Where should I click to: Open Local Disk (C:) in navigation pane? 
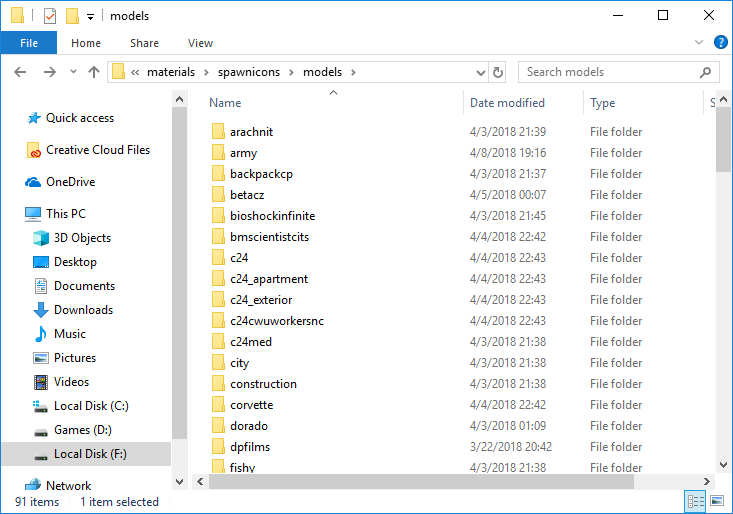coord(91,406)
